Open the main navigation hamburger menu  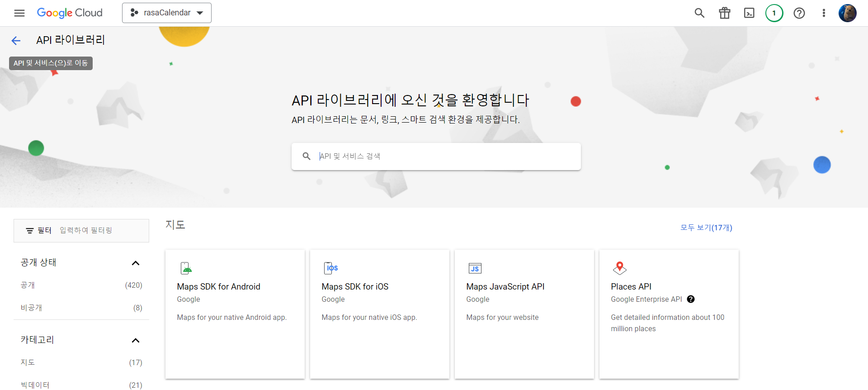(19, 13)
